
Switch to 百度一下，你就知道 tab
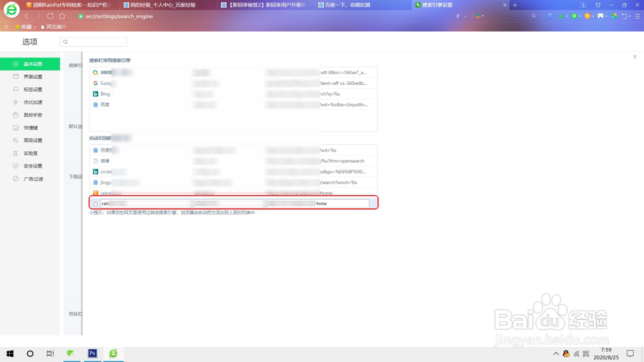point(362,5)
